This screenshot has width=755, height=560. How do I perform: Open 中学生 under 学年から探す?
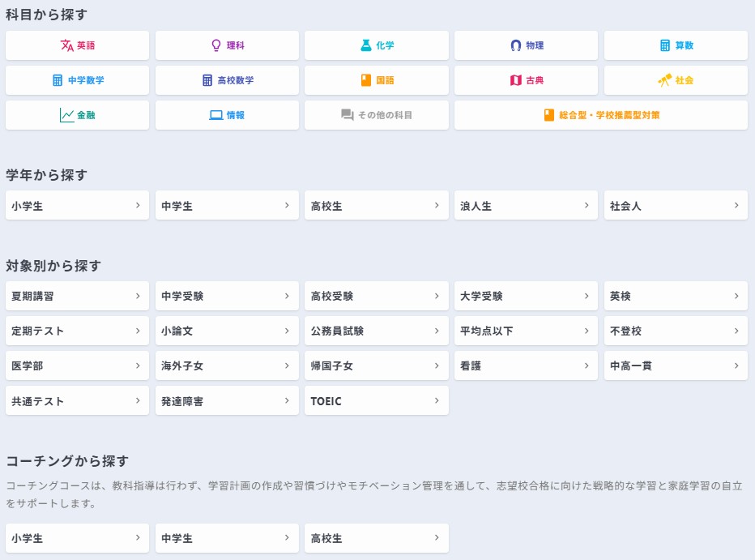pos(227,206)
